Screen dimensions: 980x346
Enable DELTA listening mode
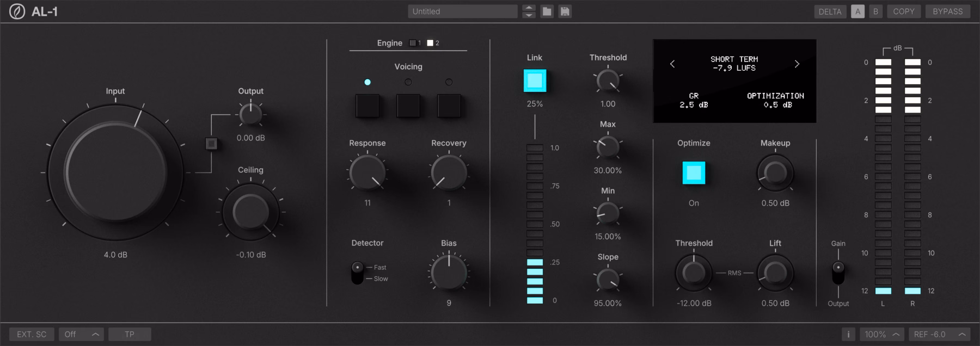pyautogui.click(x=830, y=11)
